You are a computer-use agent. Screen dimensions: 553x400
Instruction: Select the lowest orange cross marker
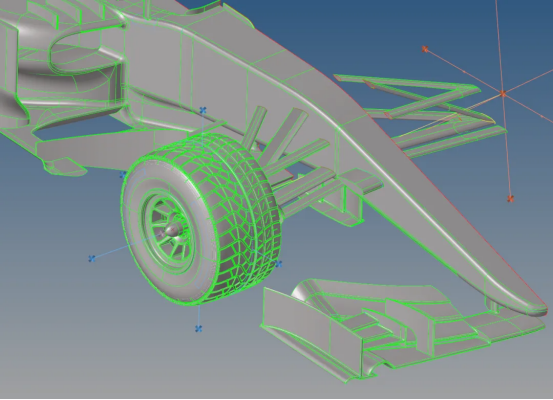(510, 199)
